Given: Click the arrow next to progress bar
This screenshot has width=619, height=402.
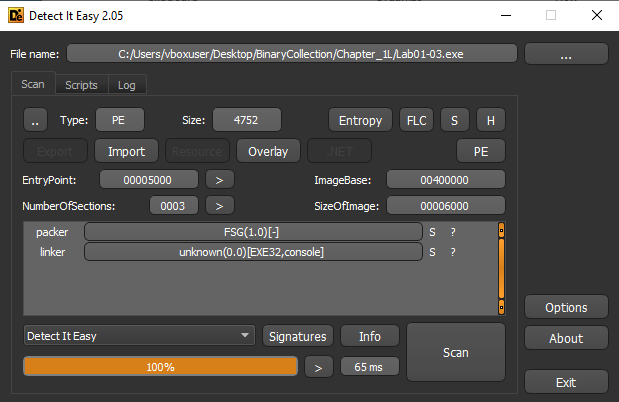Looking at the screenshot, I should [319, 367].
